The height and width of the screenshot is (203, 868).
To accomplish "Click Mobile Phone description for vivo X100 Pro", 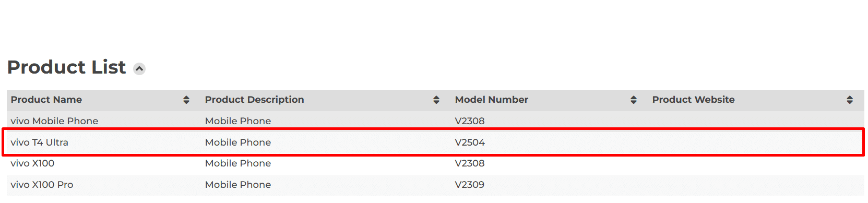I will [x=238, y=185].
